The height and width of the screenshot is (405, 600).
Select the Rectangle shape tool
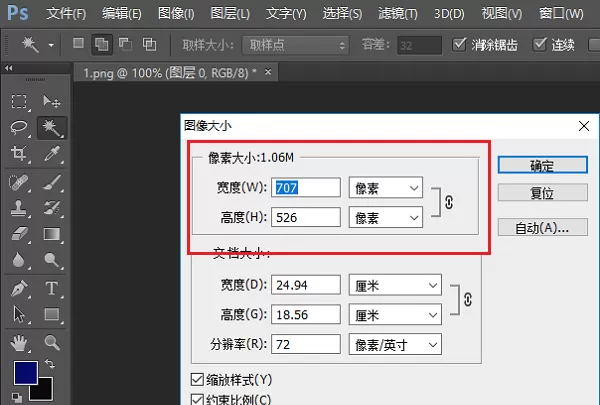[52, 314]
